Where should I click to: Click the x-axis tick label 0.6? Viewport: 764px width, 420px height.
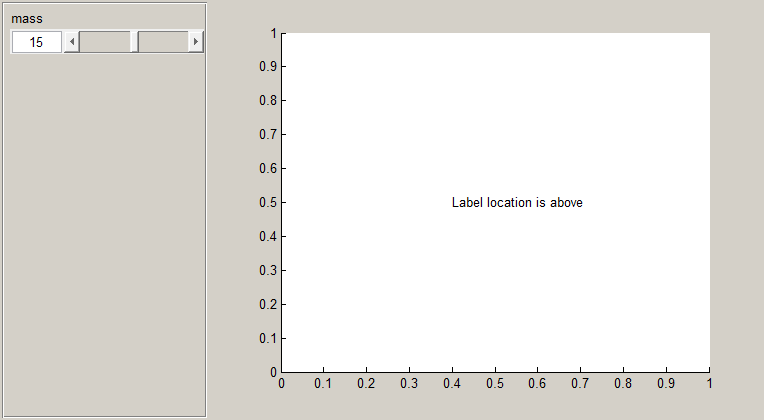(x=538, y=383)
